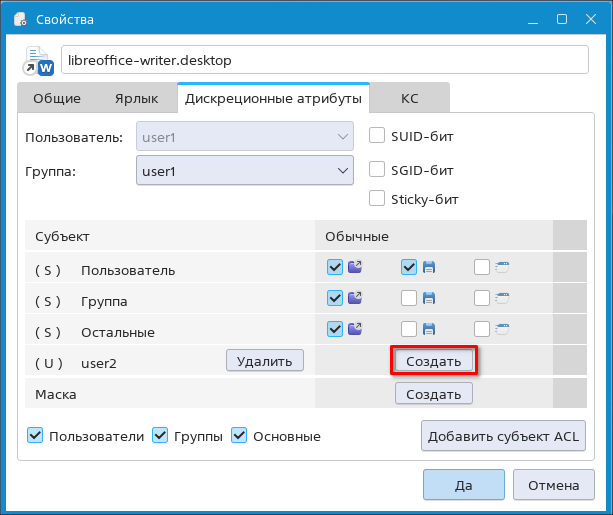Click the execute icon in the Остальные row

502,329
